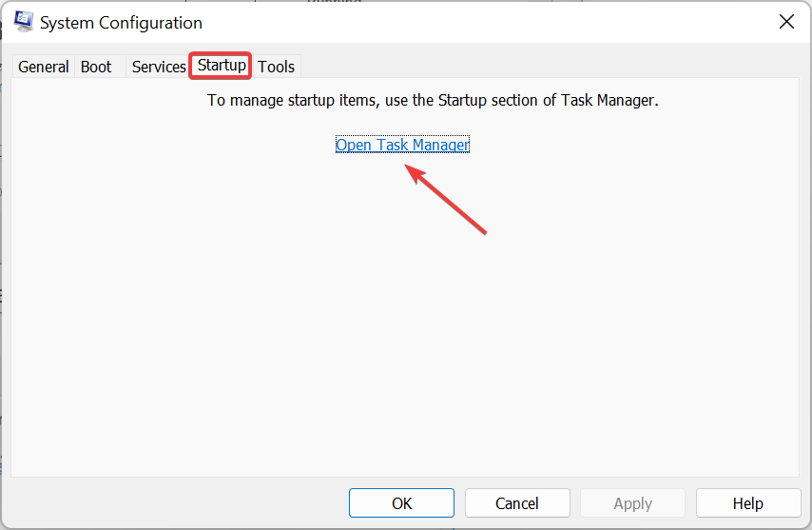Click the empty Startup panel area
Viewport: 812px width, 530px height.
405,322
